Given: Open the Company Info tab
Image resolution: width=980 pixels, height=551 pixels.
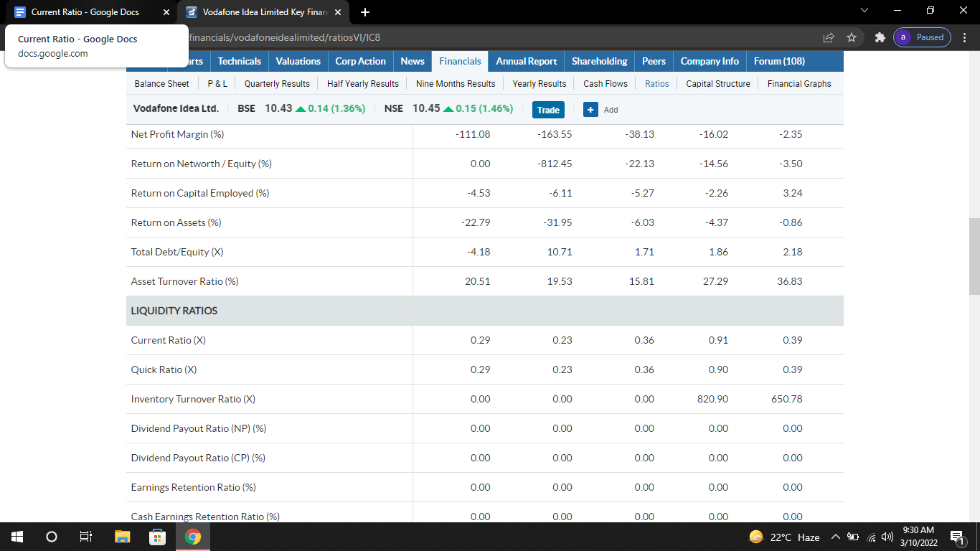Looking at the screenshot, I should (710, 61).
